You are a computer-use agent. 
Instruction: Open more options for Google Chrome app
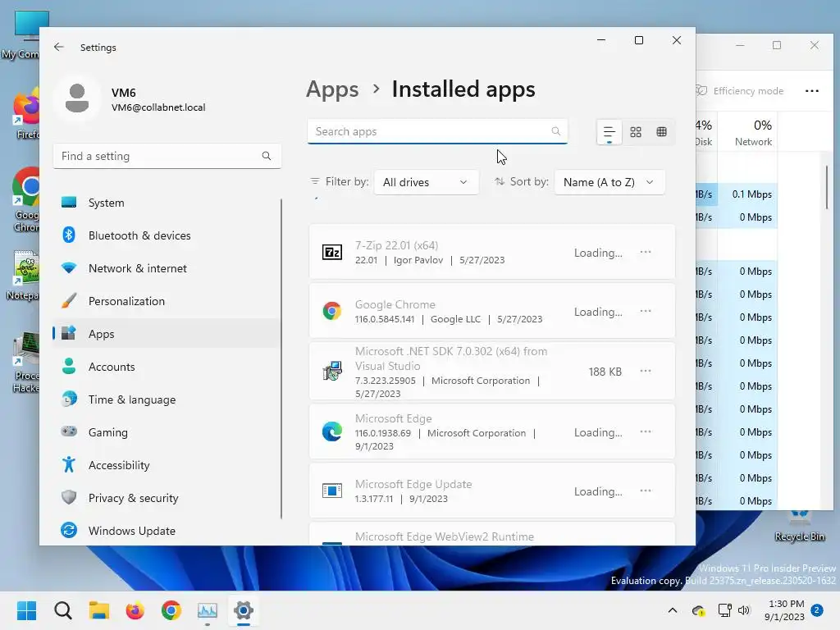646,311
